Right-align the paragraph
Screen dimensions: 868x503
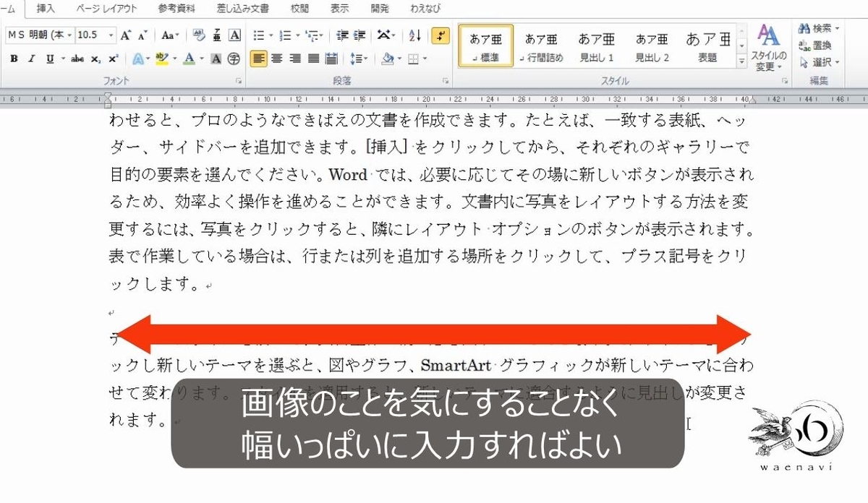(294, 59)
